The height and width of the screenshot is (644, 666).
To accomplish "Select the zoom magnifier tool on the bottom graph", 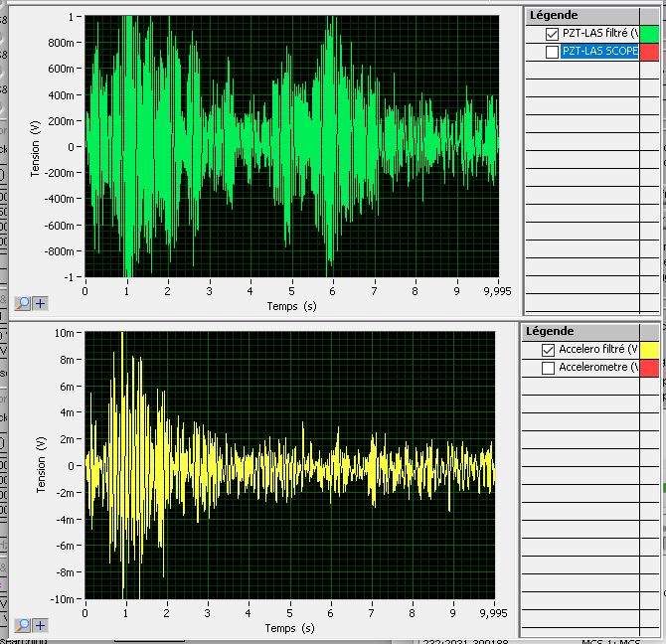I will pos(22,625).
